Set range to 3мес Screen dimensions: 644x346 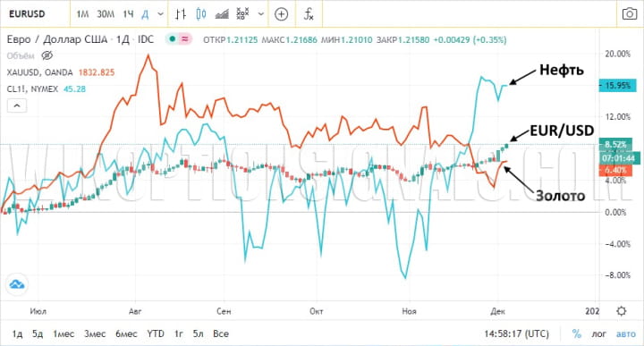click(95, 333)
